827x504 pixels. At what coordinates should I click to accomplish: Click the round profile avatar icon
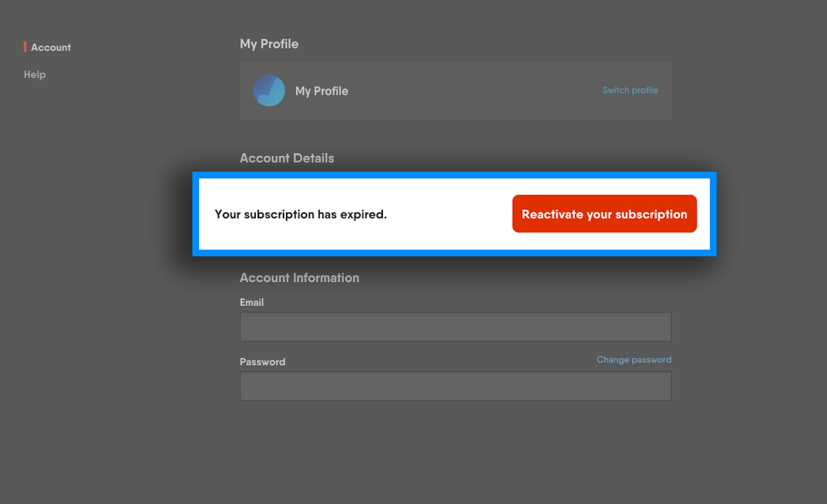tap(269, 90)
